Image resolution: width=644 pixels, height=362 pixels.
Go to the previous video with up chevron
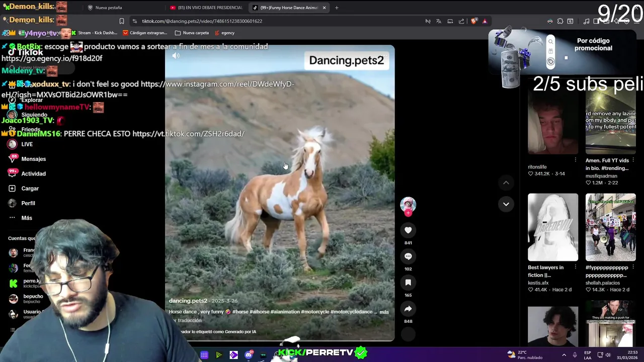point(506,183)
